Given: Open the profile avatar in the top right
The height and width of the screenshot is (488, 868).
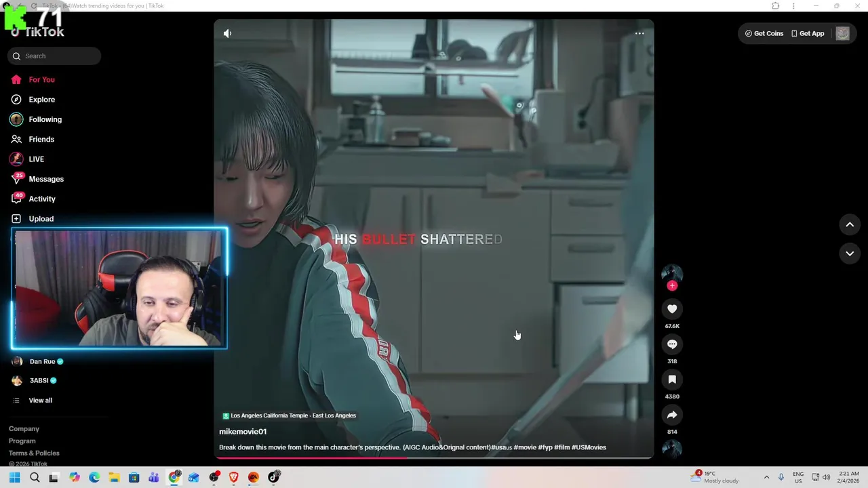Looking at the screenshot, I should 842,33.
